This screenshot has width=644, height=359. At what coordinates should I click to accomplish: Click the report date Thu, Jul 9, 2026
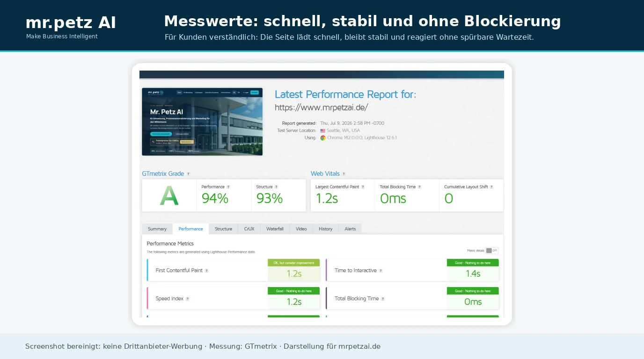(x=352, y=123)
